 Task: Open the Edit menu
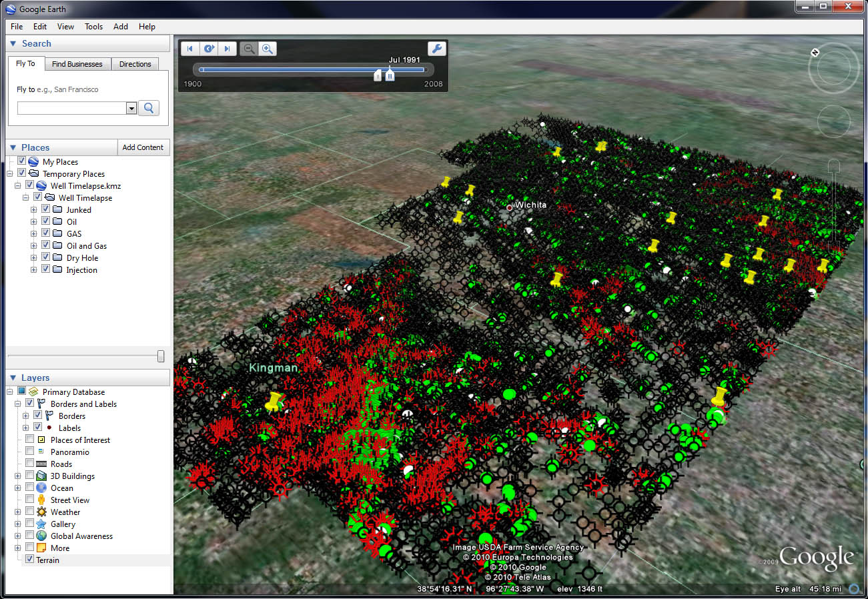point(40,27)
